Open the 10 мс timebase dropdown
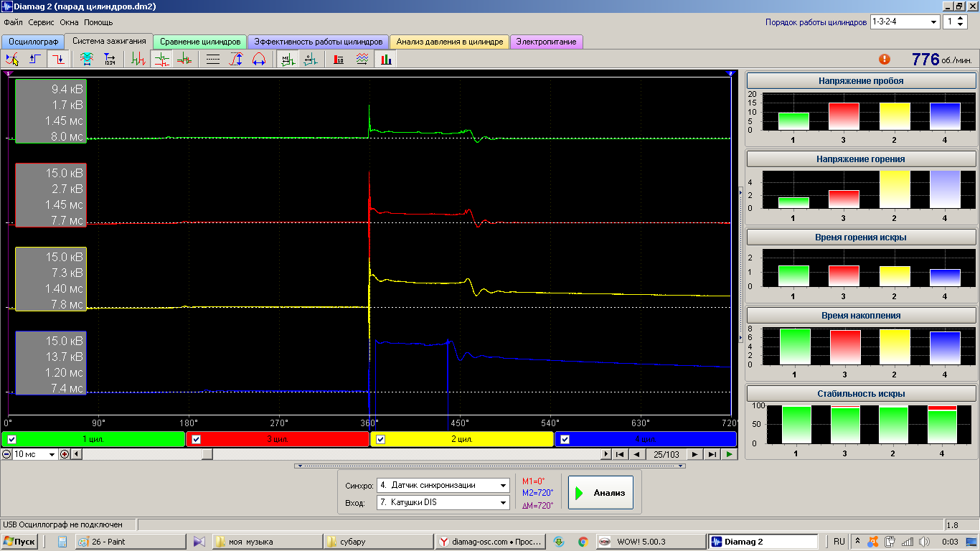 click(52, 454)
